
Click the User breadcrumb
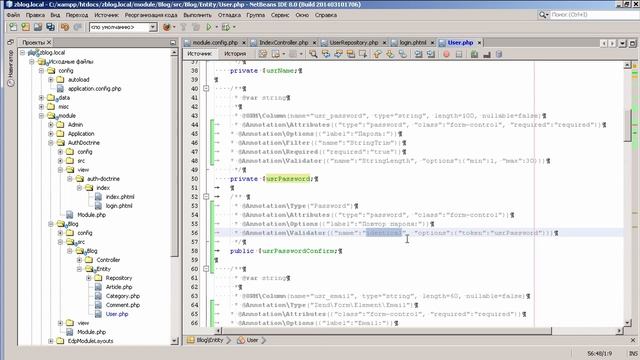(x=252, y=340)
